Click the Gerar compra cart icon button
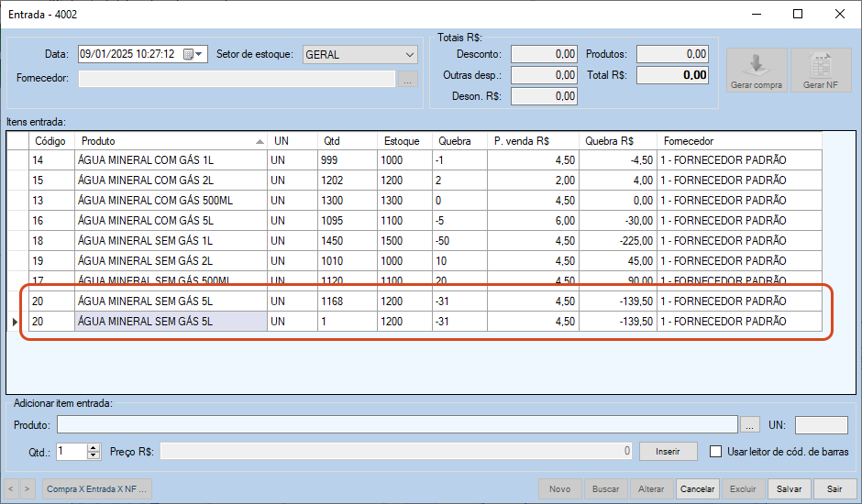This screenshot has width=862, height=504. tap(757, 71)
